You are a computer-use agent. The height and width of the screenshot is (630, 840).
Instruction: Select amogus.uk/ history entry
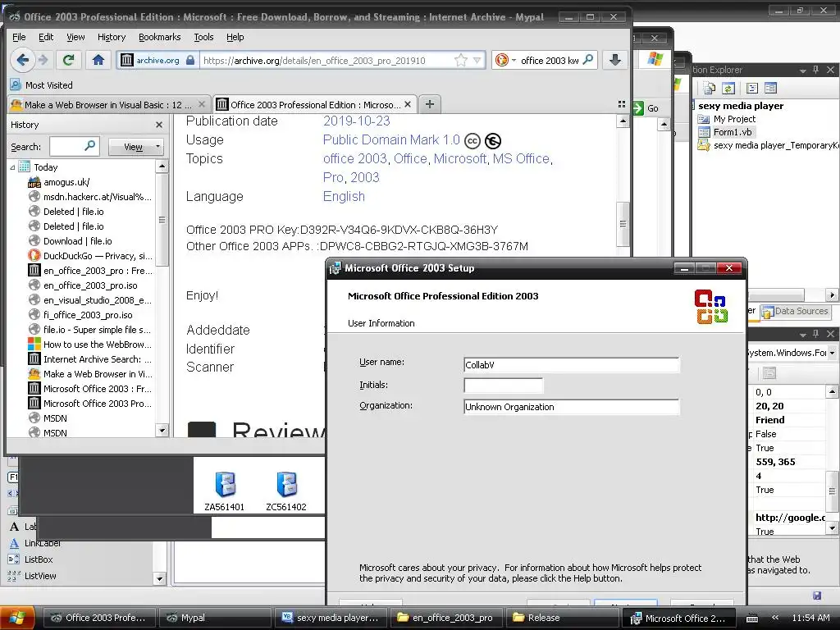(x=66, y=182)
